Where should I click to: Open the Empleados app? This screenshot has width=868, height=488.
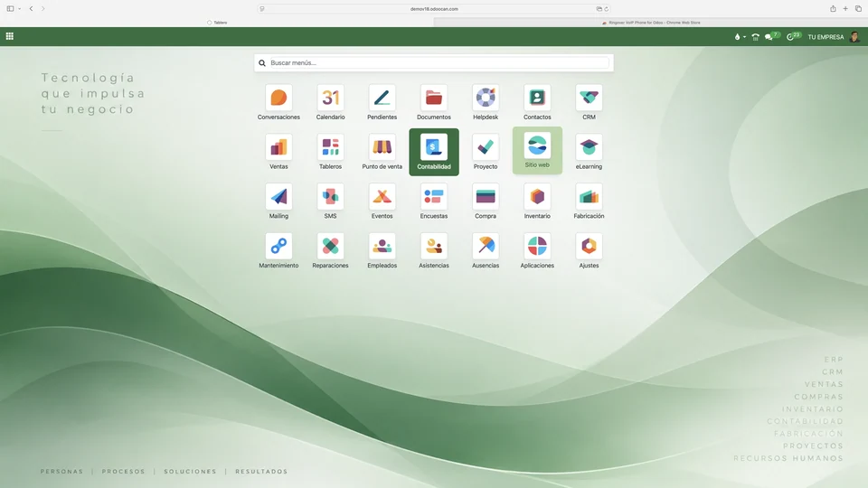click(x=382, y=251)
